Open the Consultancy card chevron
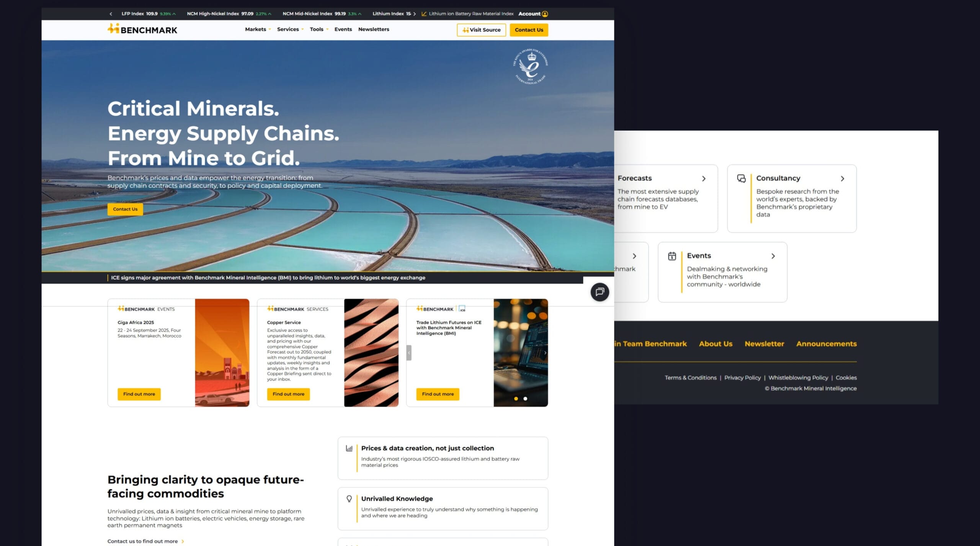 (842, 179)
